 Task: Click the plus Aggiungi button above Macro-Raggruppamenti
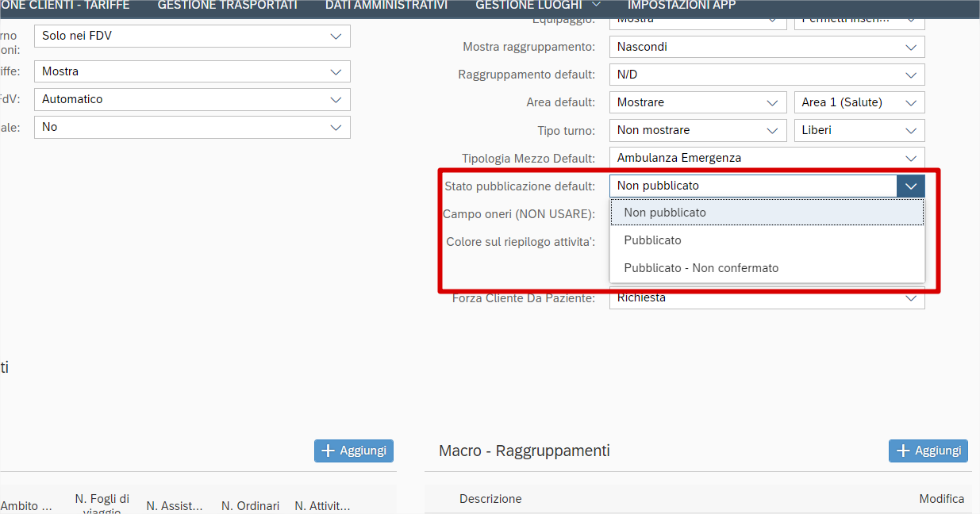[928, 451]
